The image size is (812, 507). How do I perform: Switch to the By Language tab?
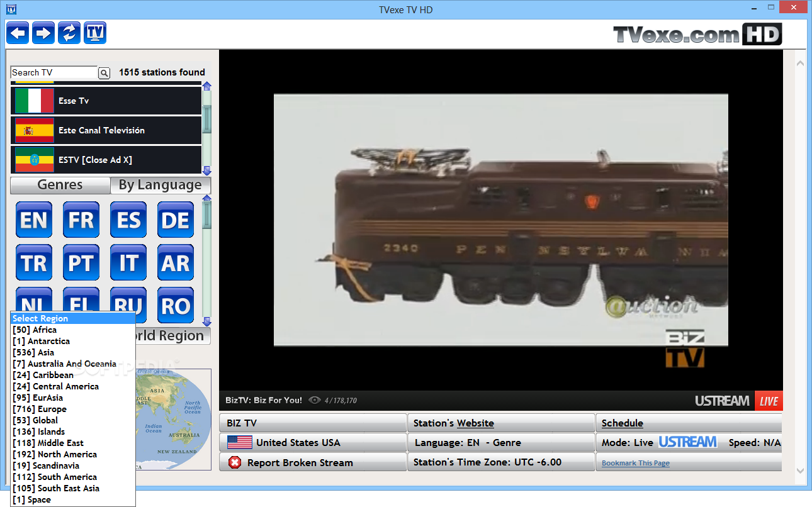[x=161, y=185]
